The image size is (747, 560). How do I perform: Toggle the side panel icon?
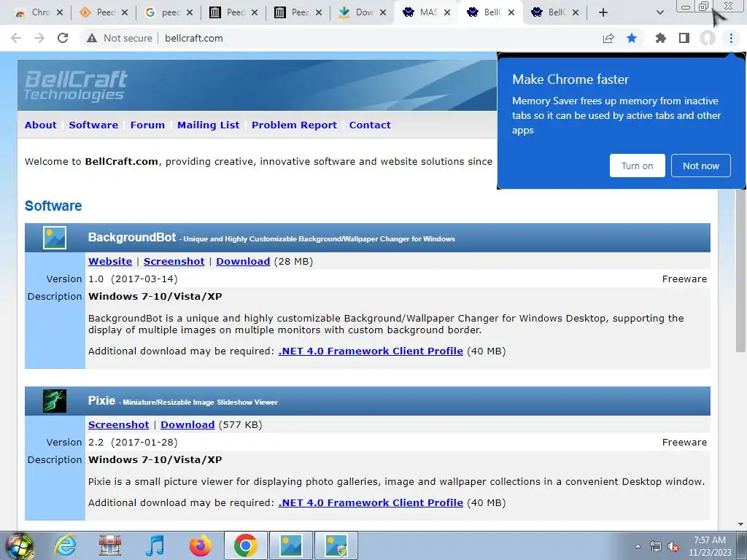click(x=684, y=38)
